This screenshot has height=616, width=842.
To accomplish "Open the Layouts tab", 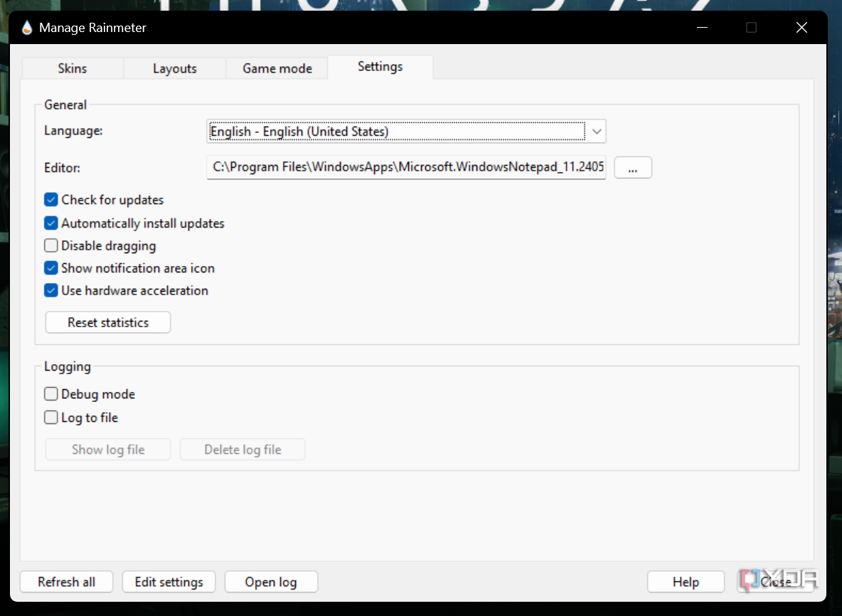I will [174, 69].
